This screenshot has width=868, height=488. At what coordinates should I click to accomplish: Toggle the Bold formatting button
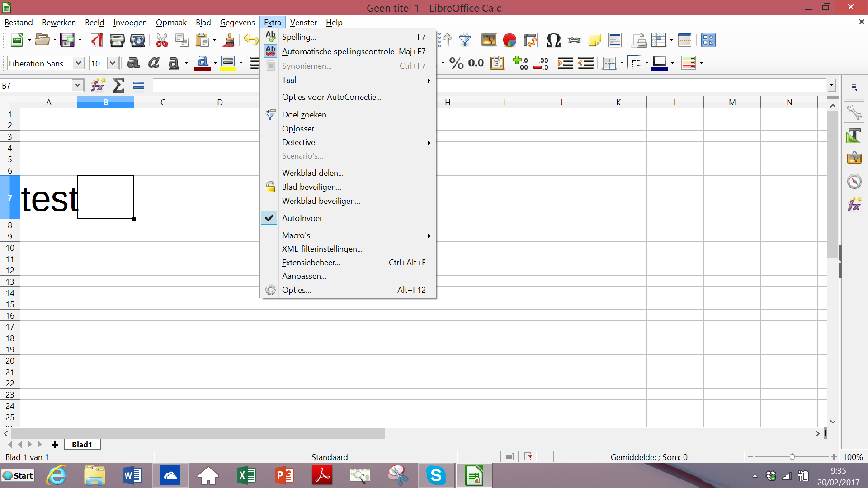(133, 63)
